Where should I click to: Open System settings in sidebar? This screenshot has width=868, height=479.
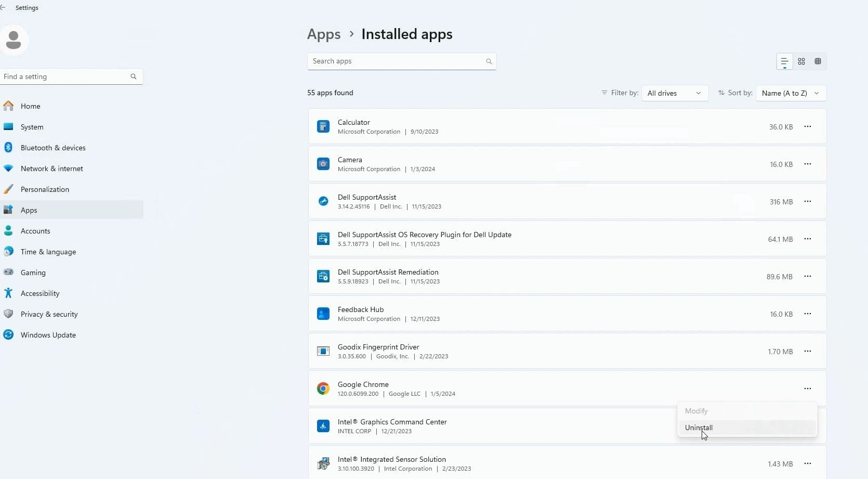point(71,127)
